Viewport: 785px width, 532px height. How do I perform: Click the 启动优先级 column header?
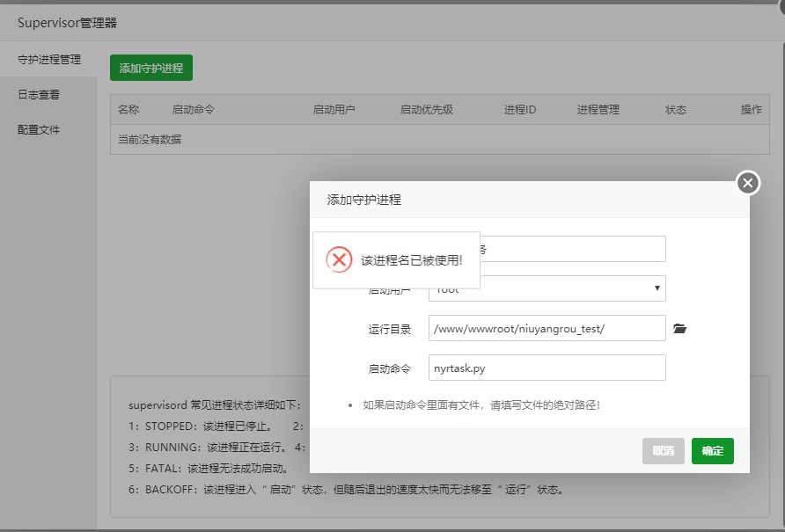tap(427, 110)
